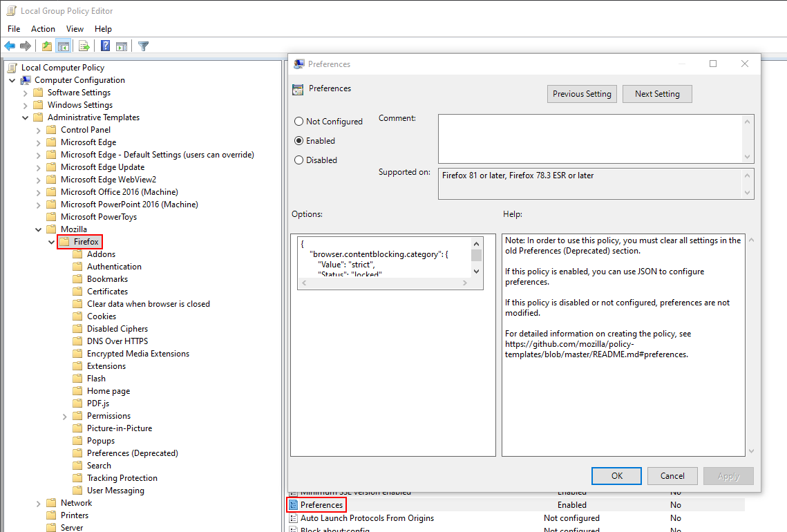This screenshot has width=787, height=532.
Task: Click the Control Panel folder icon
Action: point(51,129)
